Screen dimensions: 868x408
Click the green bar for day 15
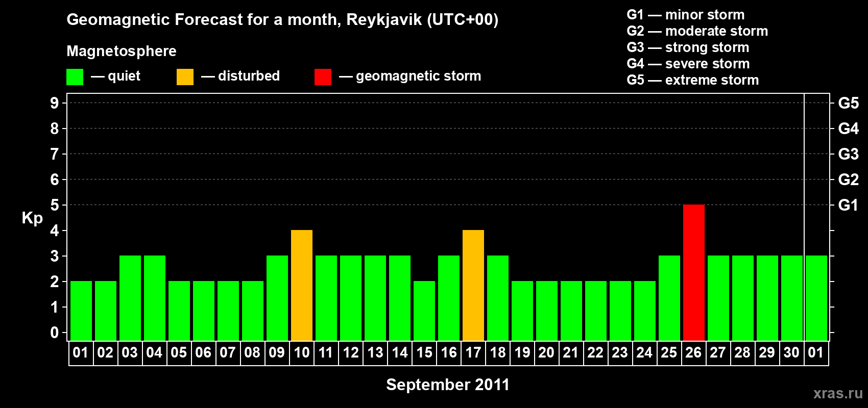click(424, 311)
